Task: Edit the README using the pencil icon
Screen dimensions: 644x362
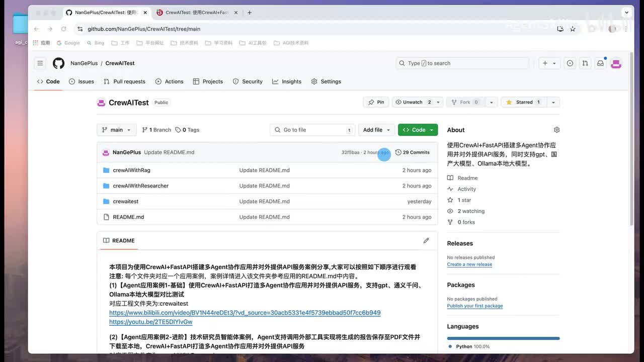Action: 426,240
